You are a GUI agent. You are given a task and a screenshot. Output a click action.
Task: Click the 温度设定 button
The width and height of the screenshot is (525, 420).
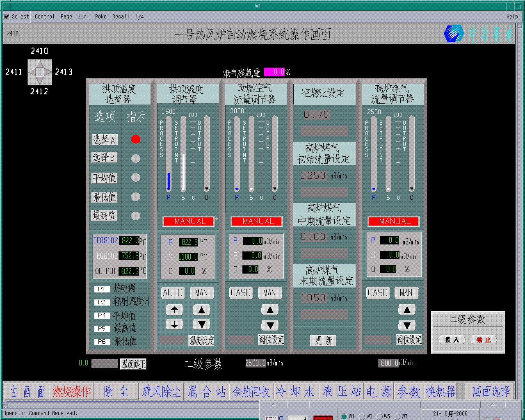pos(201,340)
